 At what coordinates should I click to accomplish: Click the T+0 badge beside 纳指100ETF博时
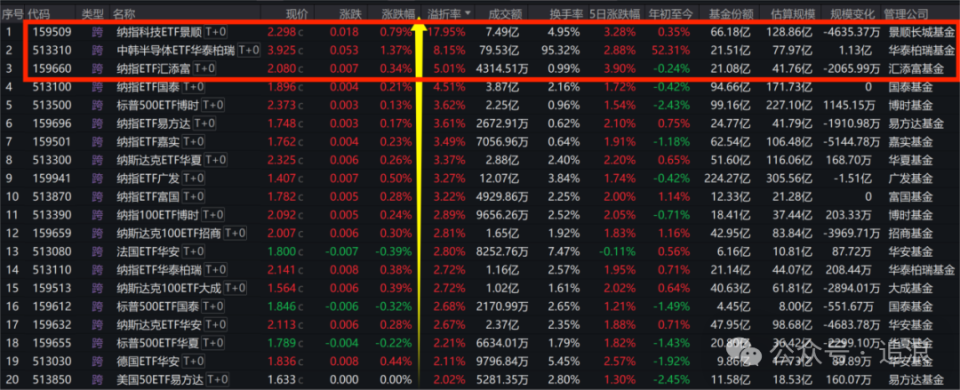pos(212,214)
